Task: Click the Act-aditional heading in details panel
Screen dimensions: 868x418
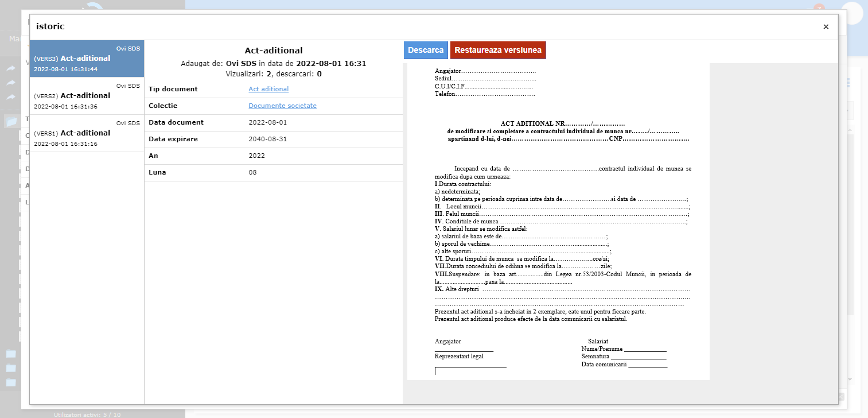Action: [274, 51]
